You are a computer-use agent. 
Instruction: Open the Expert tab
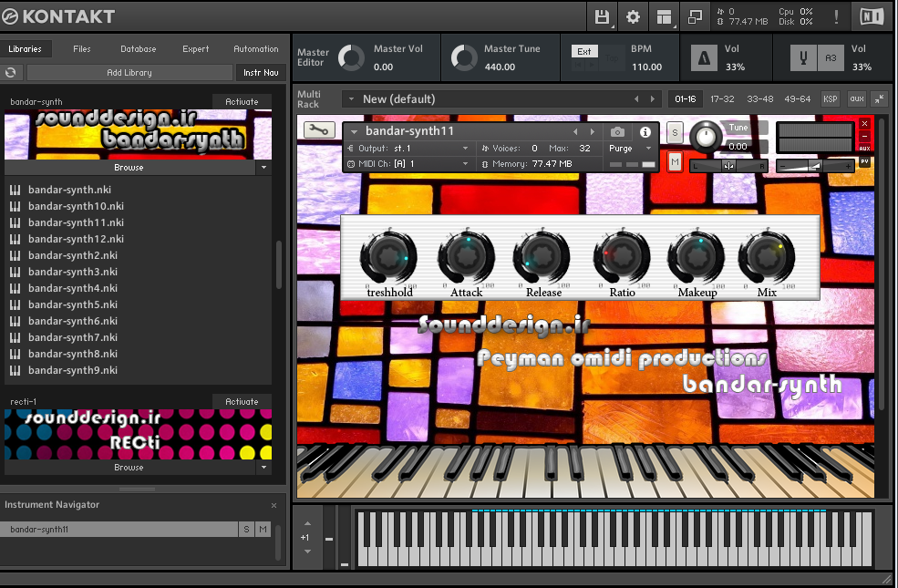tap(196, 48)
